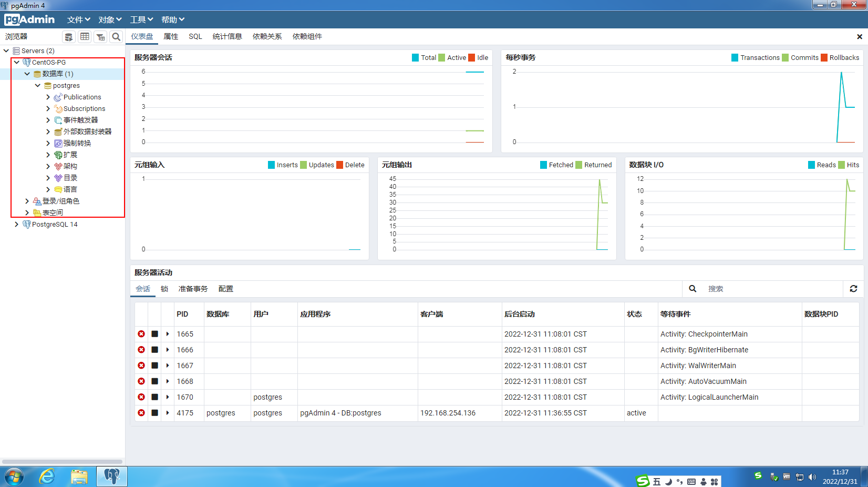Image resolution: width=868 pixels, height=487 pixels.
Task: Collapse the 数据库 (1) tree node
Action: [x=27, y=74]
